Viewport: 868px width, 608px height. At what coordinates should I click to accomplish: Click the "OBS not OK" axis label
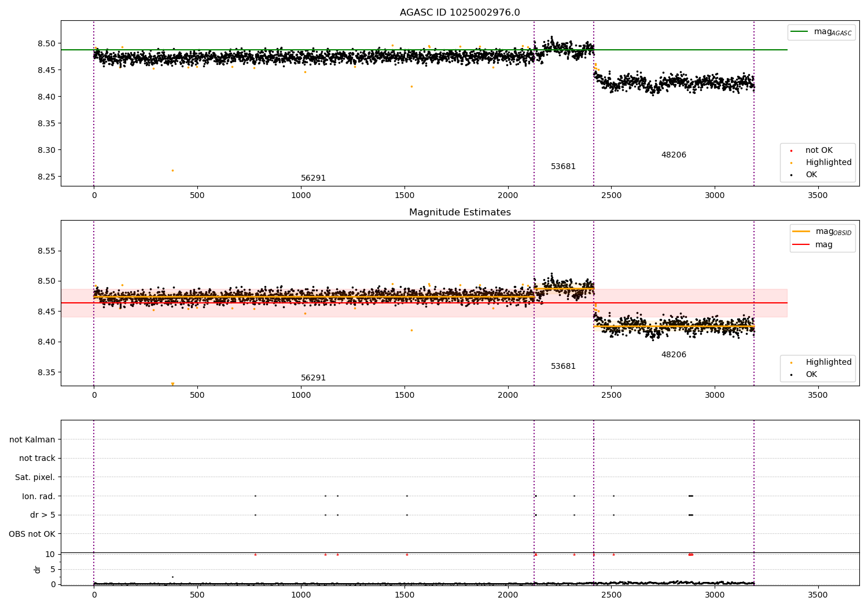point(32,534)
